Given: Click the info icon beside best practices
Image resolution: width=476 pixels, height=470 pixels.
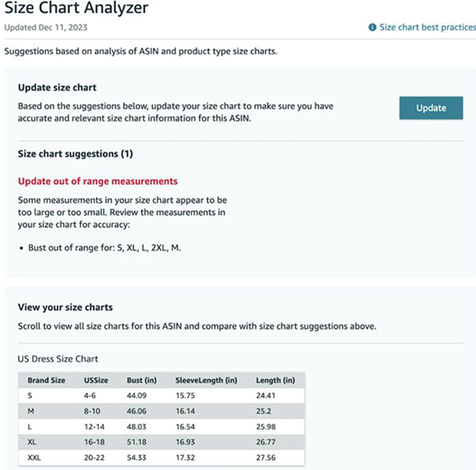Looking at the screenshot, I should [x=372, y=27].
